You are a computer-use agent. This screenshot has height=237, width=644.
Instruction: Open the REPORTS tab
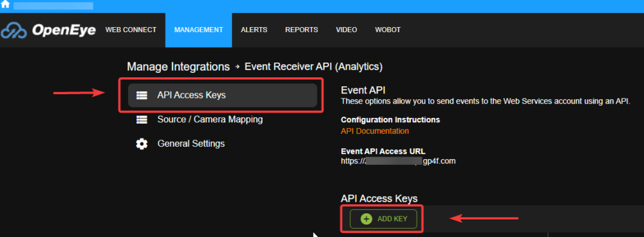point(301,30)
